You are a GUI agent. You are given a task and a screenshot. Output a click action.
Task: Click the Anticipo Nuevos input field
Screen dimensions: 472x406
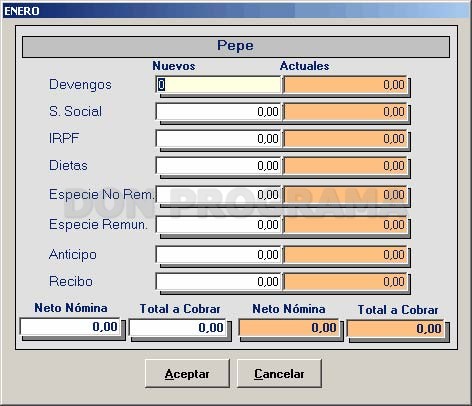[x=219, y=255]
